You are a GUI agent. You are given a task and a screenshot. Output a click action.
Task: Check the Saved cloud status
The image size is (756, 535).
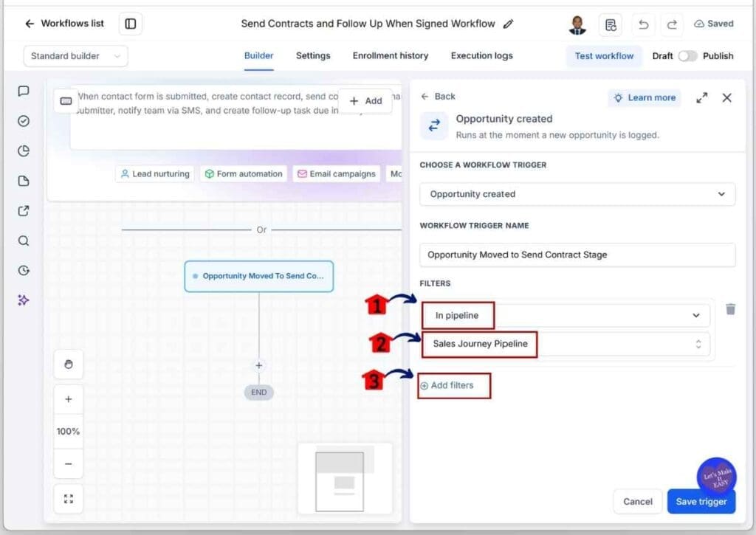point(714,24)
